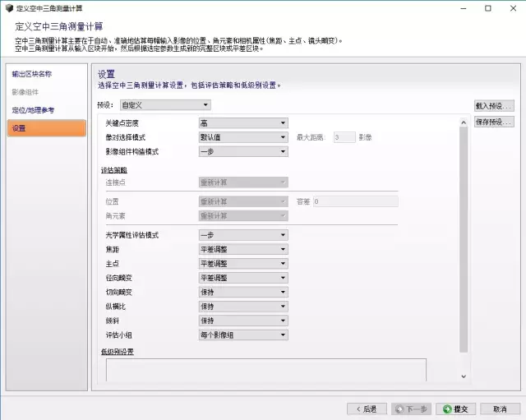The width and height of the screenshot is (526, 420).
Task: Click the 评估策略 section heading
Action: coord(114,170)
